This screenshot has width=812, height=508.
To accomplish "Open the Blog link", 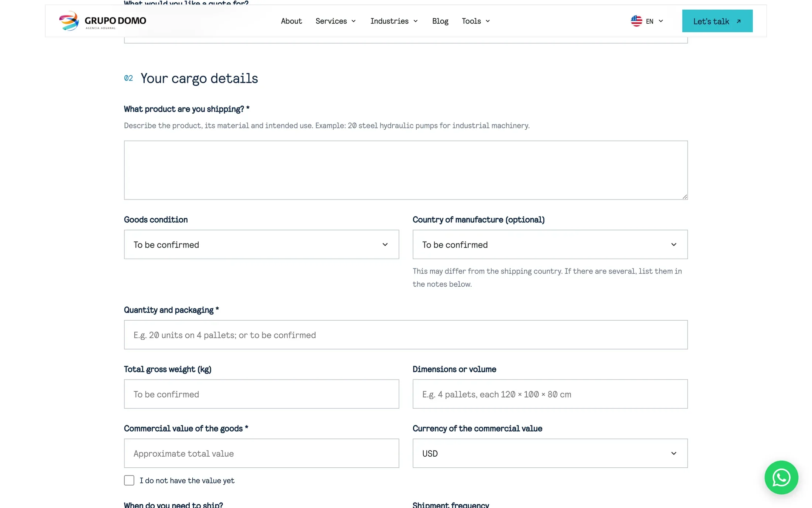I will tap(440, 21).
